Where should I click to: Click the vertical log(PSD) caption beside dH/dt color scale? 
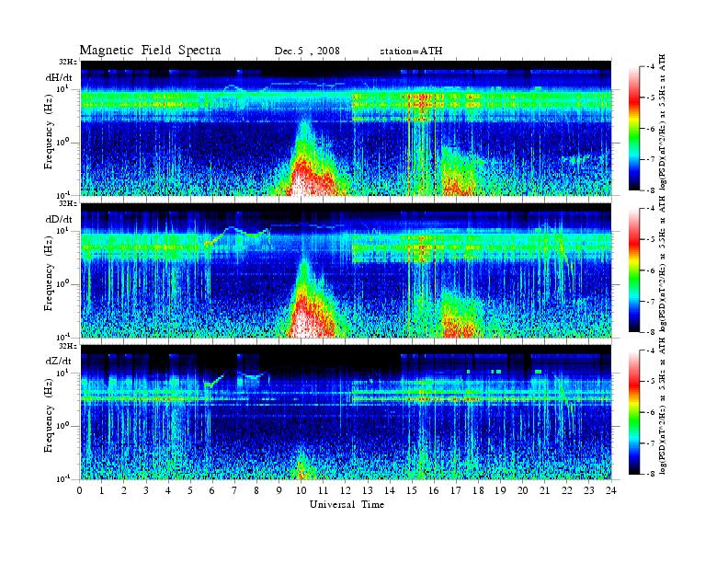(x=662, y=122)
